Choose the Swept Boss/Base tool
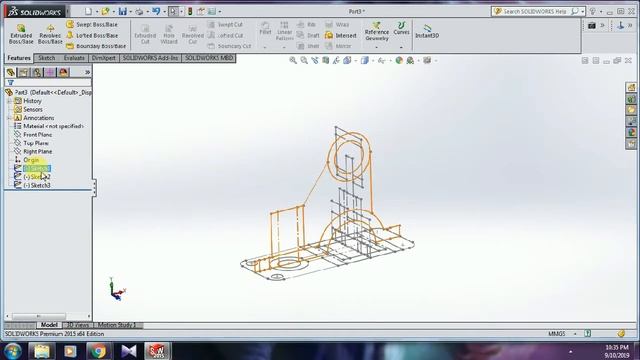Screen dimensions: 640x360 (x=92, y=24)
